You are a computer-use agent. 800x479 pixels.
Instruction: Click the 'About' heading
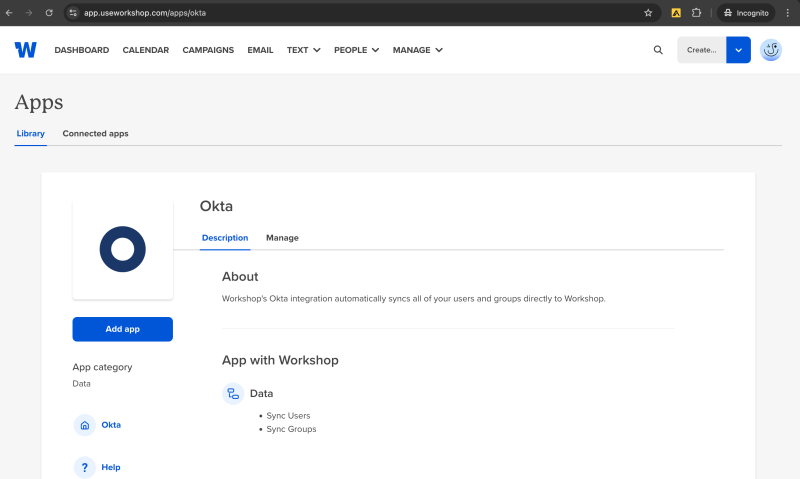tap(240, 276)
